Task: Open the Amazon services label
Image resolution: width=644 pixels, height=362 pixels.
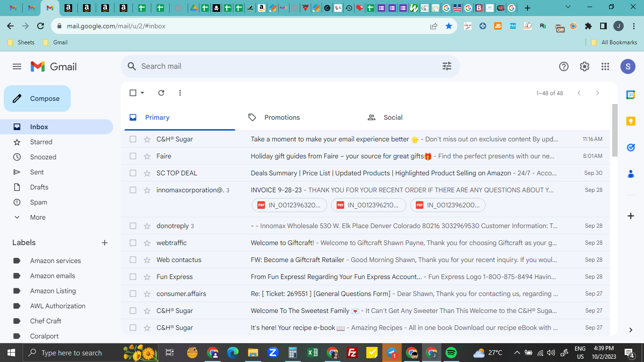Action: coord(57,261)
